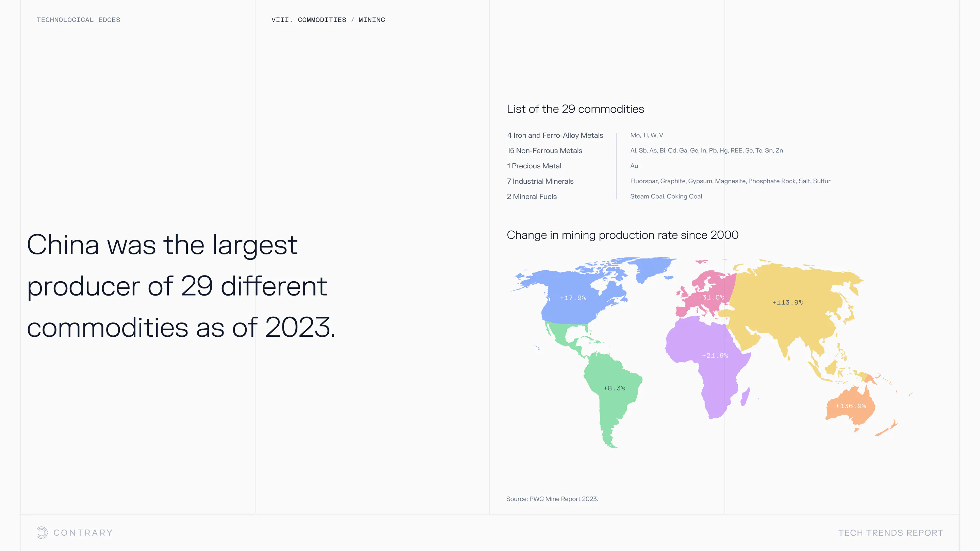
Task: Click the 'Change in mining production rate' heading
Action: pyautogui.click(x=622, y=235)
